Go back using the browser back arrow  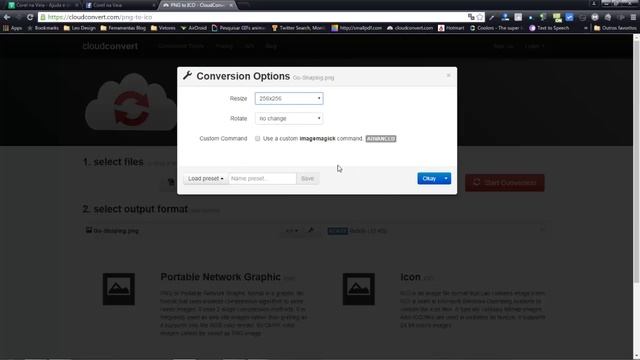point(7,17)
